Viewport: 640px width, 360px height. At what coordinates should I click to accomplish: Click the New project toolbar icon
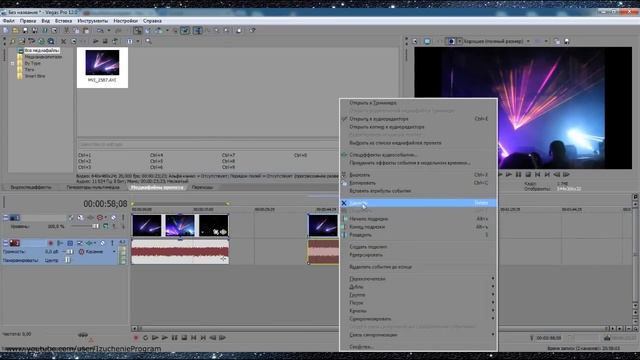pos(6,31)
